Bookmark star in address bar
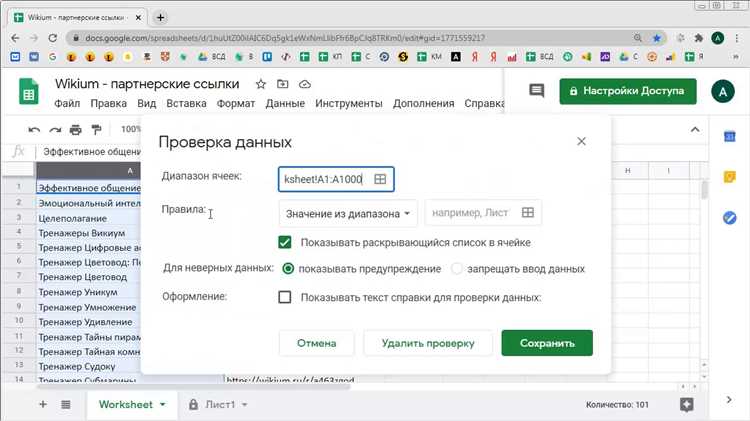The height and width of the screenshot is (421, 750). click(x=657, y=38)
